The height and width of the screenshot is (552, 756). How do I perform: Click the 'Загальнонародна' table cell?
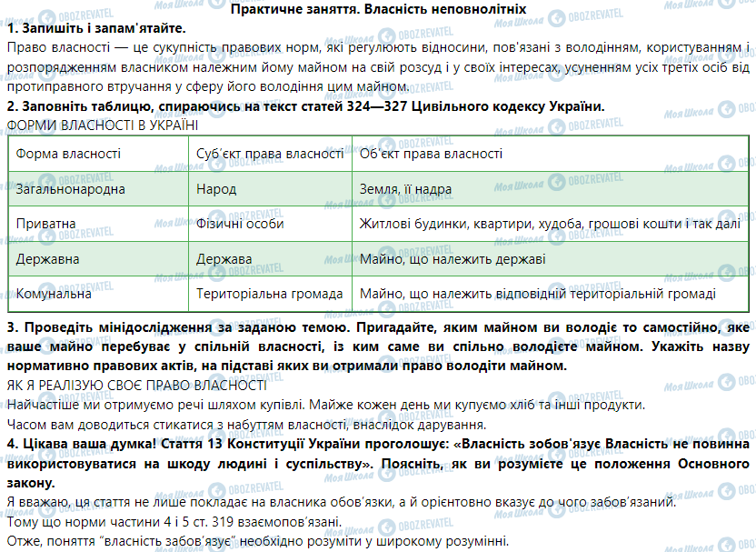[x=70, y=189]
